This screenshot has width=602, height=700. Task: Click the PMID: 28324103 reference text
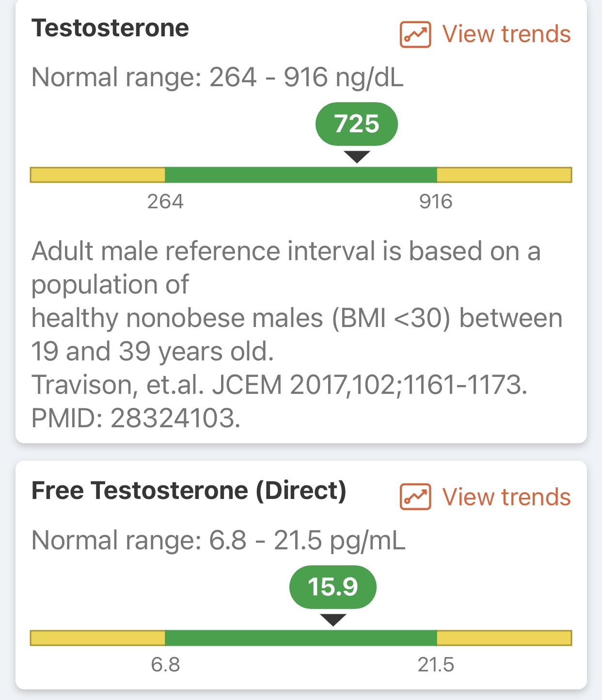(x=136, y=418)
